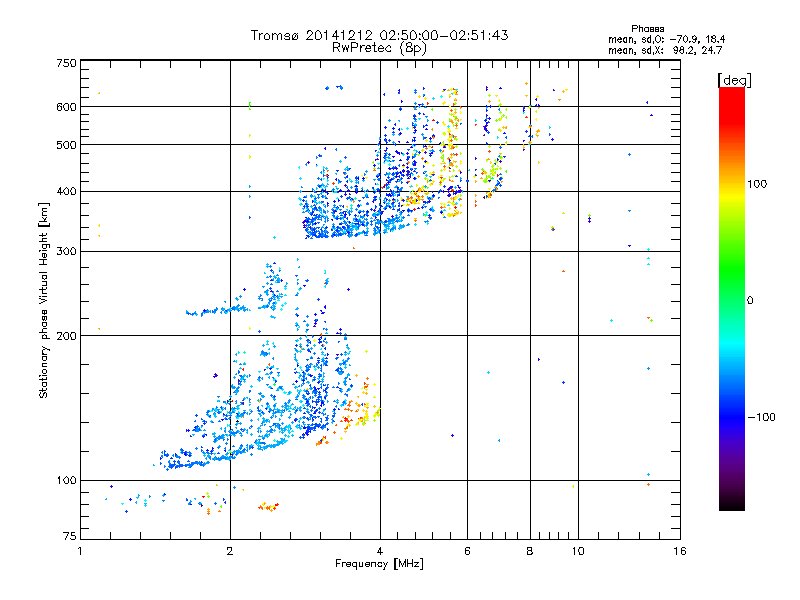Click the y-axis tick label '500'
Image resolution: width=800 pixels, height=600 pixels.
coord(66,145)
